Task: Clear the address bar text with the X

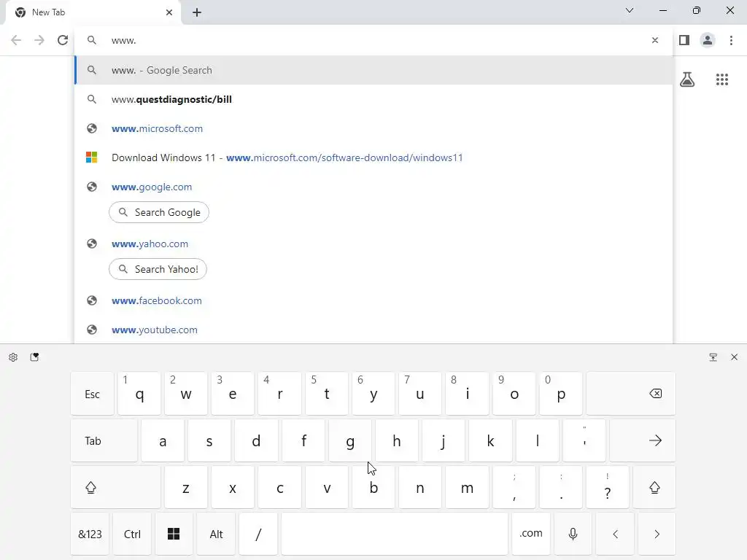Action: click(x=655, y=41)
